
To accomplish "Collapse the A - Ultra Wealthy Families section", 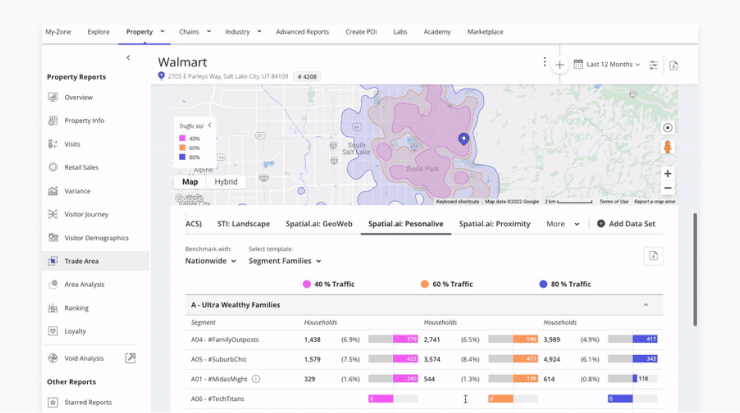I will (646, 305).
